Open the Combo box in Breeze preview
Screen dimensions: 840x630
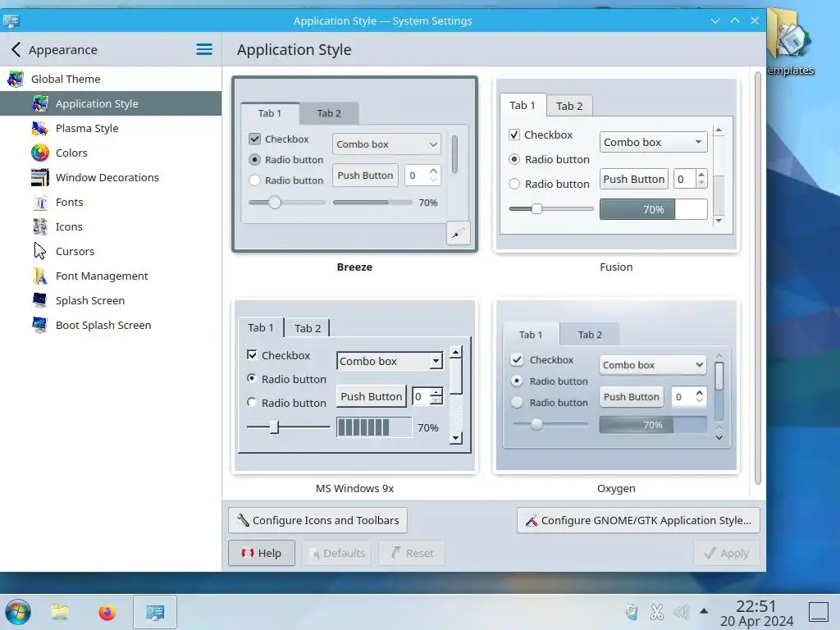point(387,144)
